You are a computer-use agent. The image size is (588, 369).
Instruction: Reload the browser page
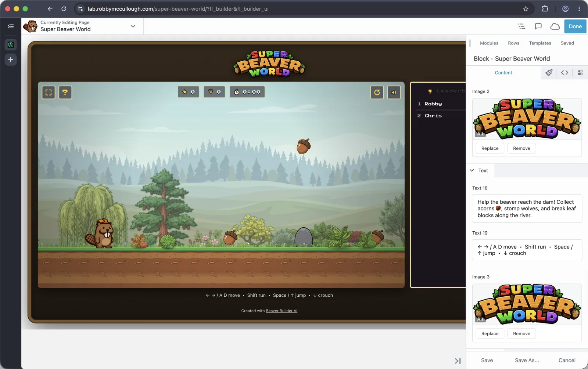point(64,9)
